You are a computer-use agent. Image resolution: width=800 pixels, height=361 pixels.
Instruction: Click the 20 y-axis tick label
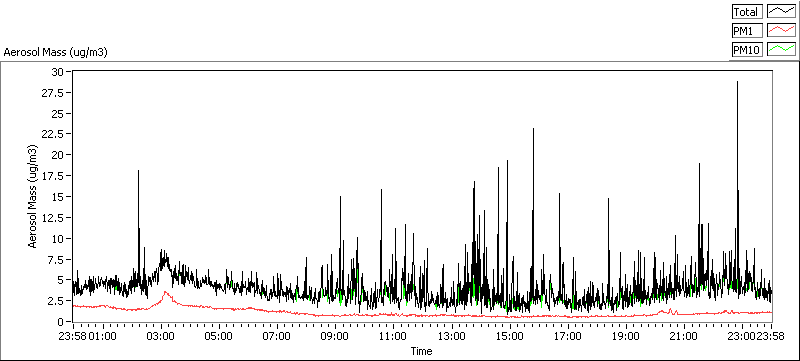pos(57,155)
